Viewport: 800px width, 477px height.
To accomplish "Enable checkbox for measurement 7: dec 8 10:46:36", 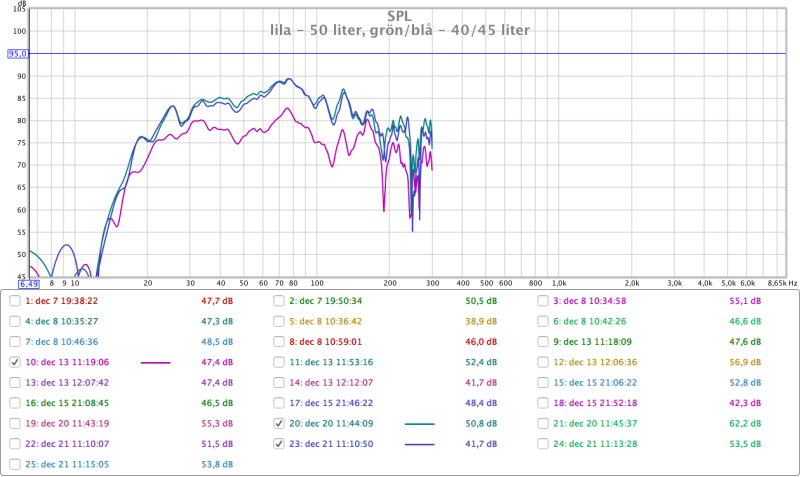I will click(15, 342).
